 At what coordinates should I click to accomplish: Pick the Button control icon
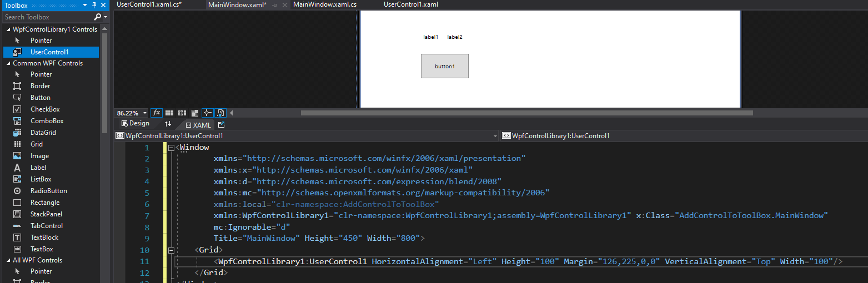point(17,98)
